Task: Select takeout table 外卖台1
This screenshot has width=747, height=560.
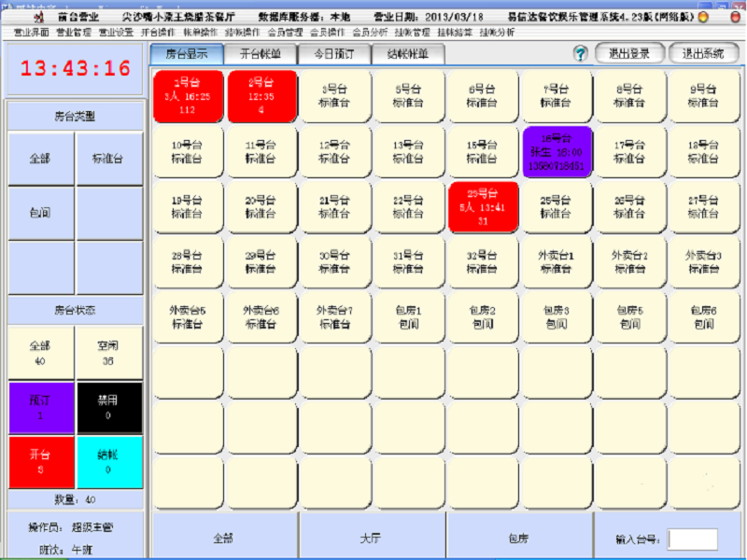Action: coord(556,261)
